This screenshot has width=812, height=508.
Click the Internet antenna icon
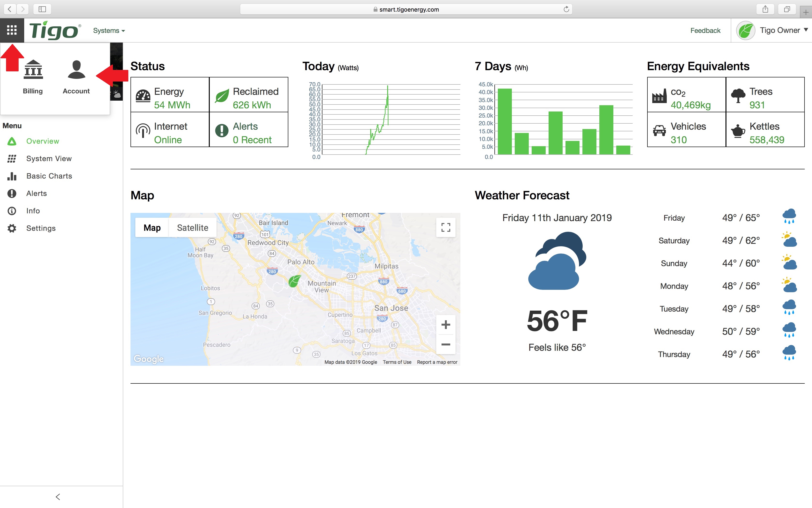pyautogui.click(x=143, y=130)
